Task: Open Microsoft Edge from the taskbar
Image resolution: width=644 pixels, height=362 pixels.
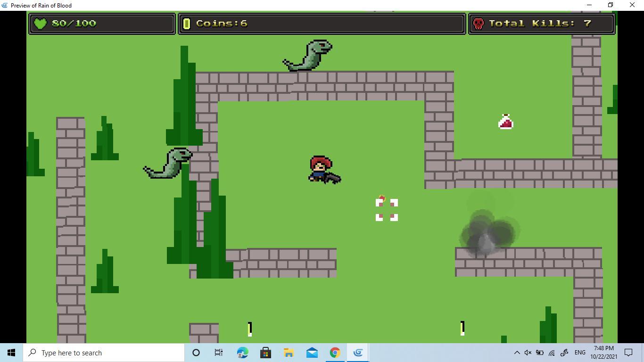Action: [x=242, y=353]
